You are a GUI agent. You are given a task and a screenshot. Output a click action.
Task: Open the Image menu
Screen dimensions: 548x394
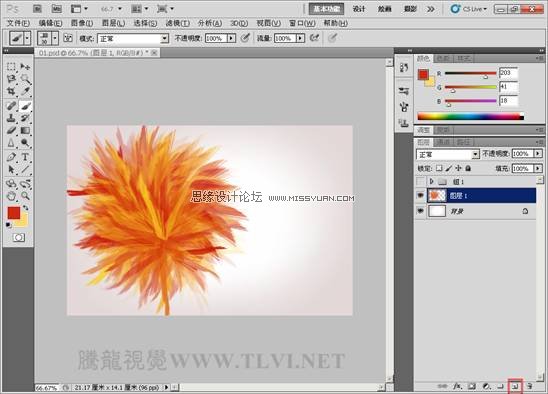click(82, 23)
